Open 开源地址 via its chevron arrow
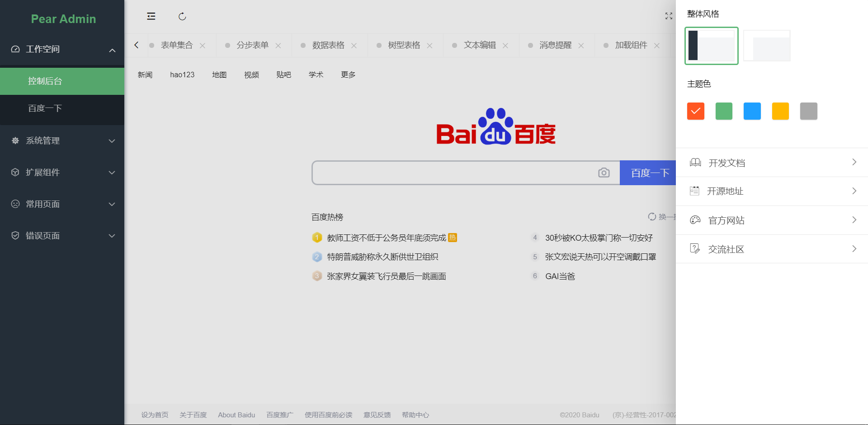Viewport: 868px width, 425px height. pyautogui.click(x=854, y=191)
